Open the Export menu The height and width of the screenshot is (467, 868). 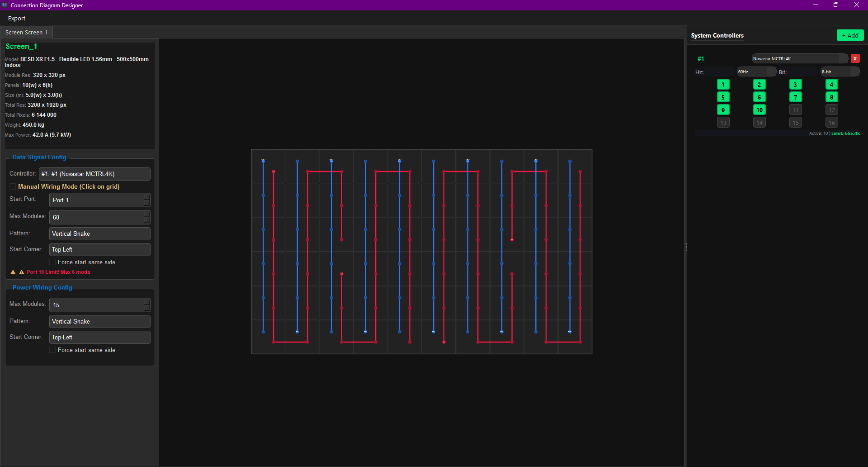click(17, 19)
